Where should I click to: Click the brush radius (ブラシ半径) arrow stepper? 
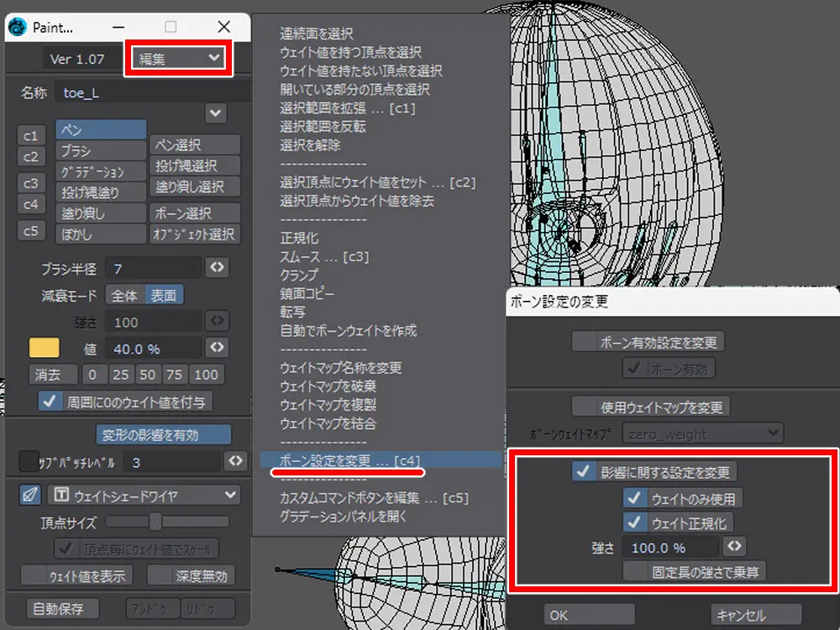[217, 268]
